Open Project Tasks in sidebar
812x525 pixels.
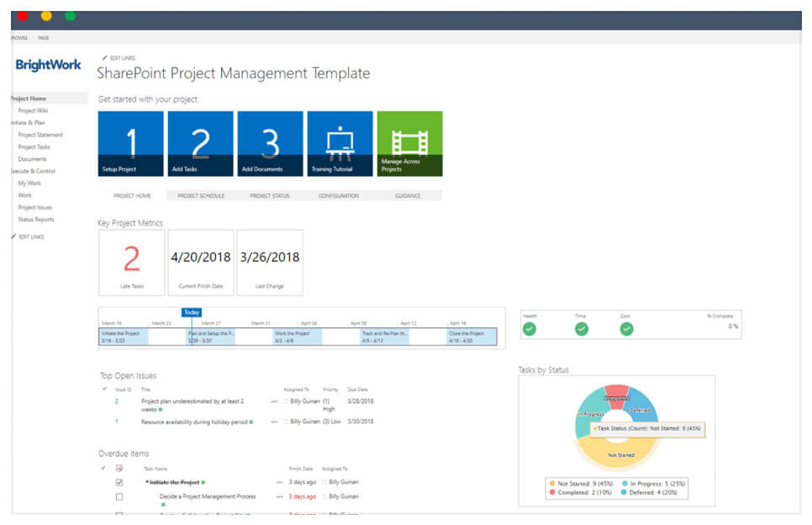click(34, 146)
